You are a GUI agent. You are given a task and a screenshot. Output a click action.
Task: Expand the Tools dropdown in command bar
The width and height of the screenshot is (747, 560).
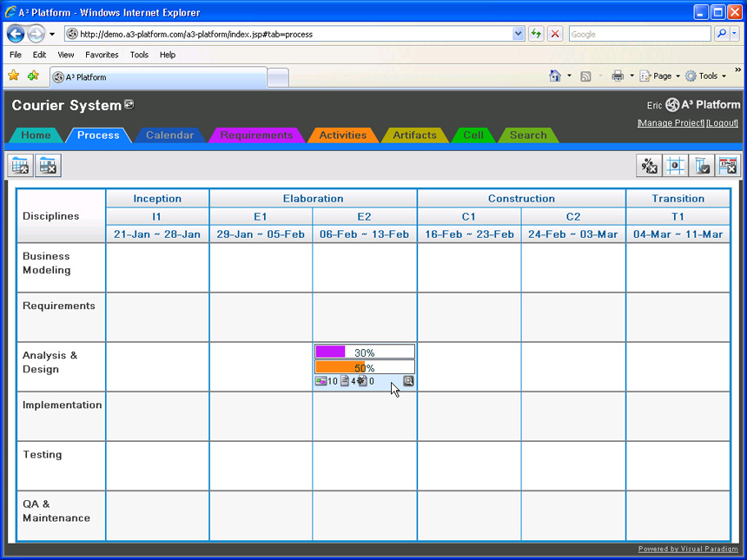tap(724, 76)
